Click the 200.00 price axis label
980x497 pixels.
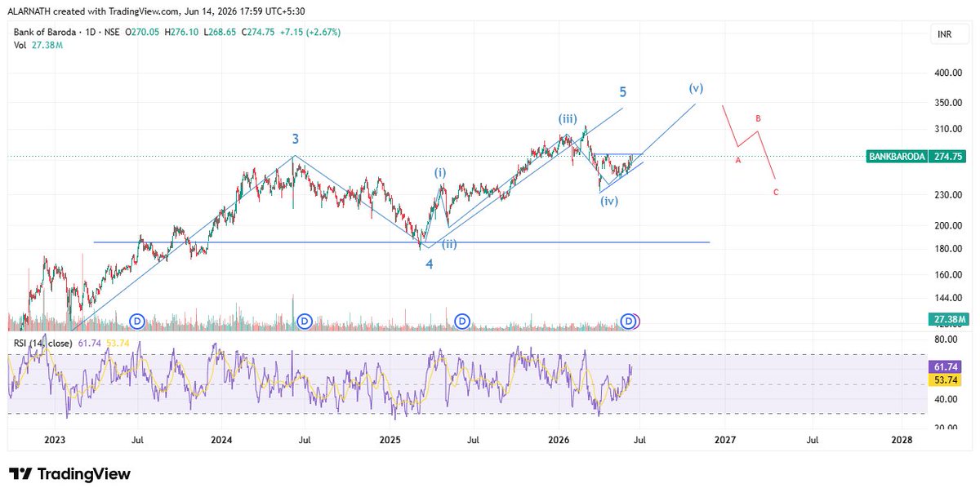(x=947, y=226)
